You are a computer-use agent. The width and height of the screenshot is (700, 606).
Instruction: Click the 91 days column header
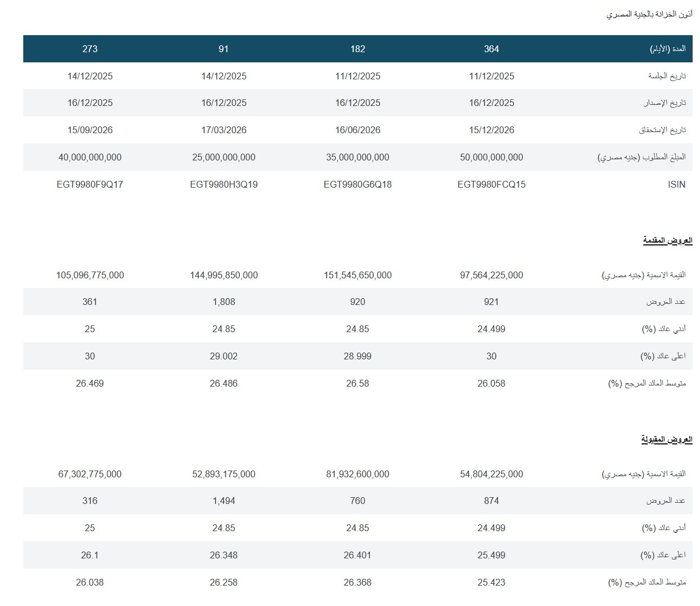tap(224, 49)
